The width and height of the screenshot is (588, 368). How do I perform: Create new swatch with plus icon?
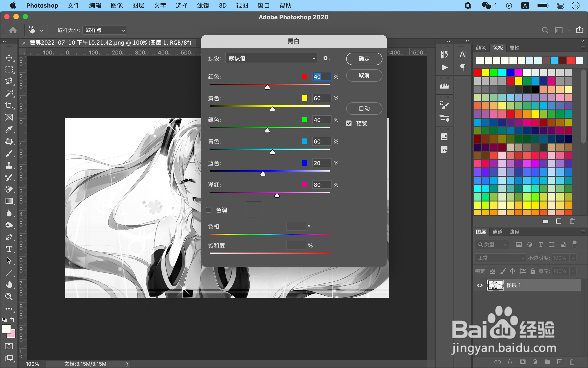coord(559,221)
